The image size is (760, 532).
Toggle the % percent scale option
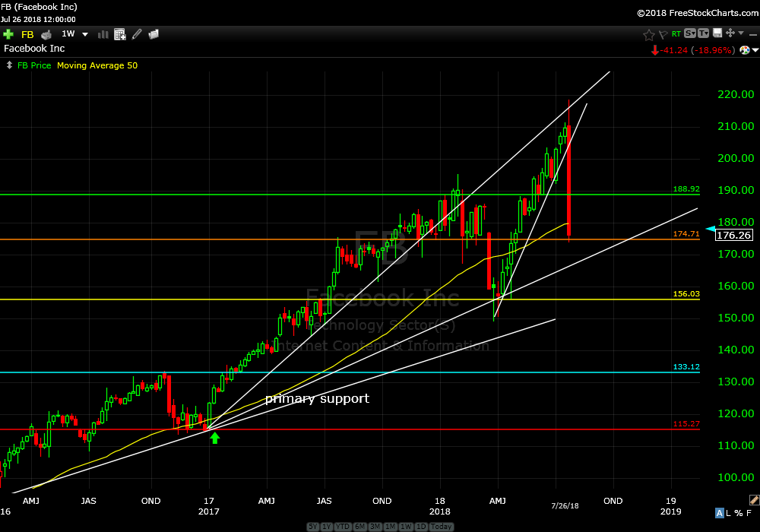pyautogui.click(x=739, y=513)
